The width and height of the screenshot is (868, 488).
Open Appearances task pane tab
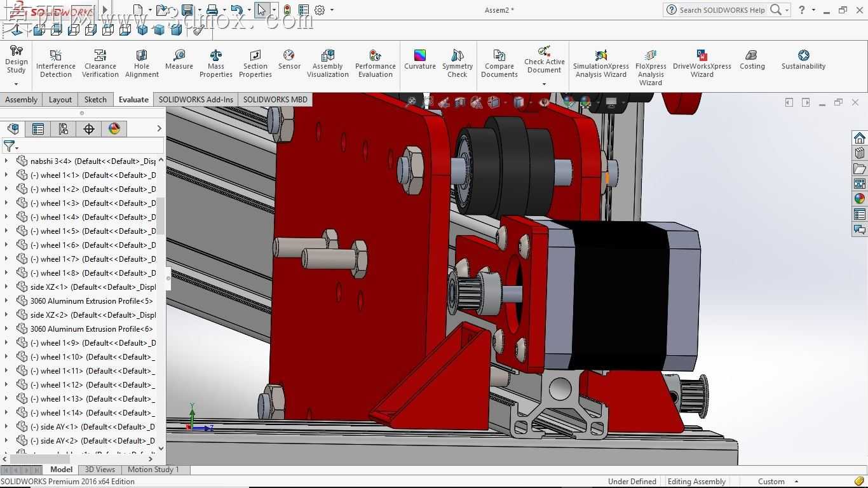click(860, 199)
